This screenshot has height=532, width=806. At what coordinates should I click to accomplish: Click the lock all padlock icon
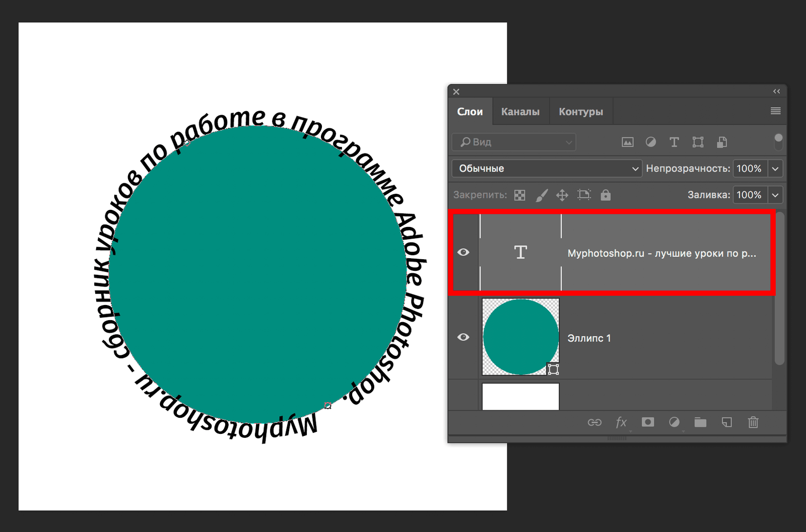point(606,195)
